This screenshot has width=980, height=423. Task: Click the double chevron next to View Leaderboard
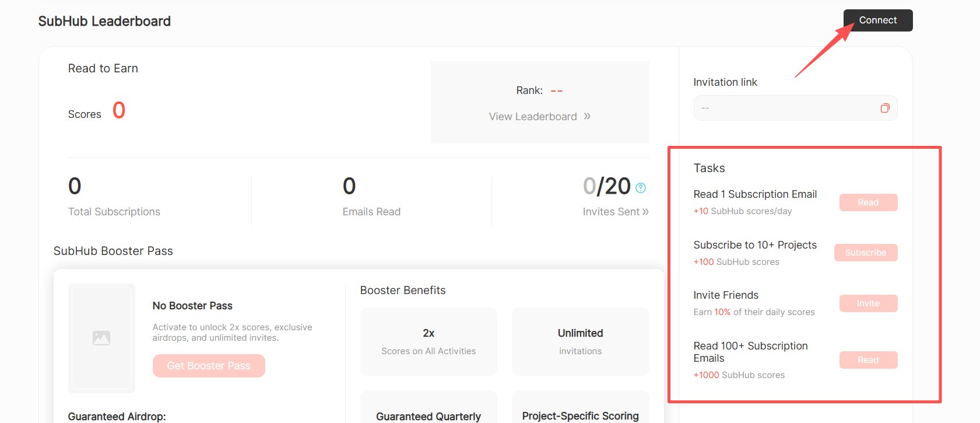pos(587,116)
